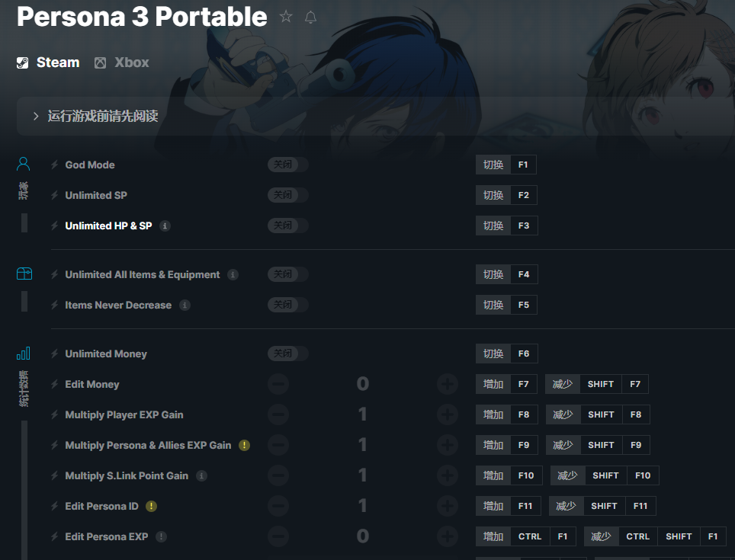735x560 pixels.
Task: Click 减少 hotkey button for Multiply S.Link Point Gain
Action: 567,475
